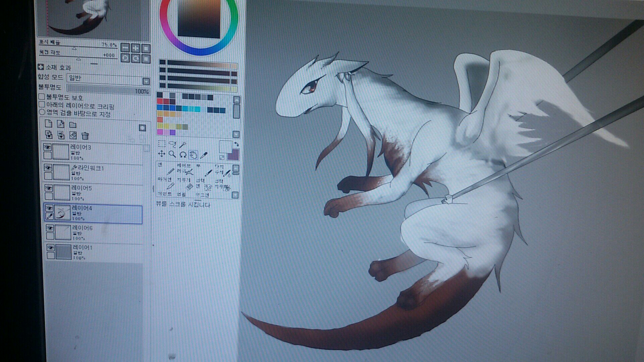The image size is (644, 362).
Task: Open the 합성 모드 blend mode dropdown
Action: click(x=146, y=81)
